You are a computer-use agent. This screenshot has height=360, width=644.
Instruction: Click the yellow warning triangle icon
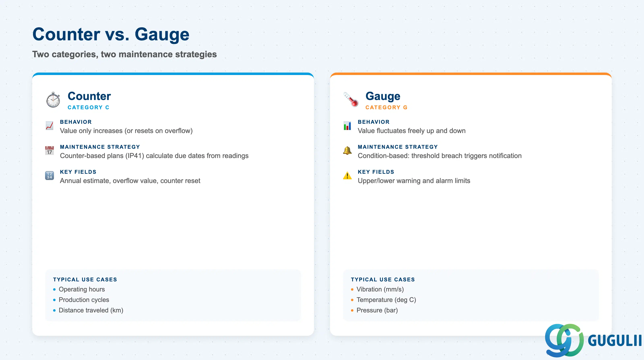click(x=347, y=176)
